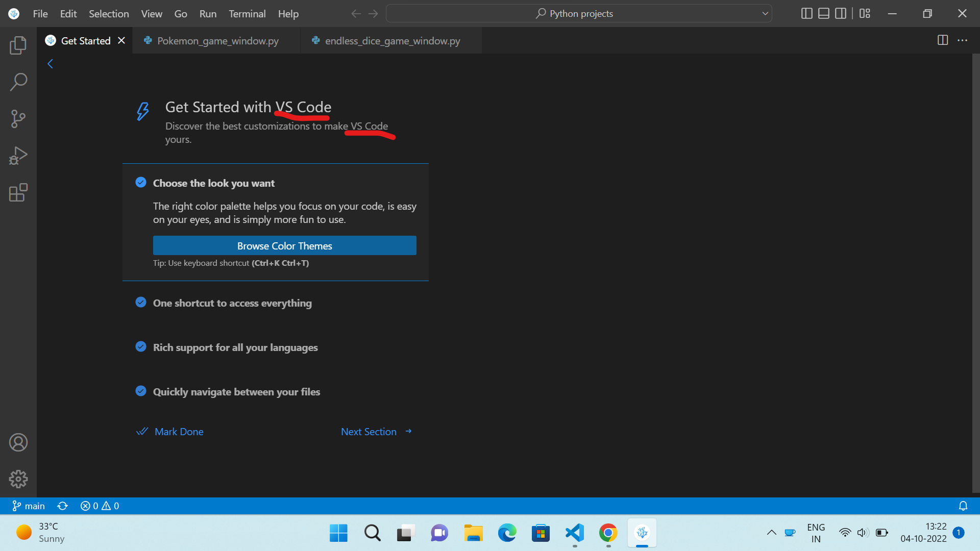
Task: Toggle the 'Rich support for all your languages' checkmark
Action: coord(141,347)
